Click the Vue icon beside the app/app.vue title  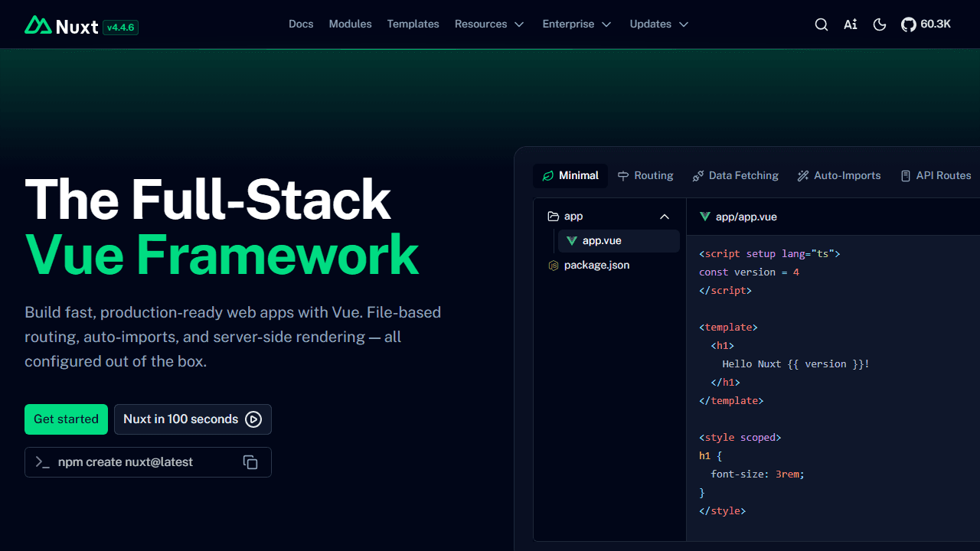coord(705,217)
